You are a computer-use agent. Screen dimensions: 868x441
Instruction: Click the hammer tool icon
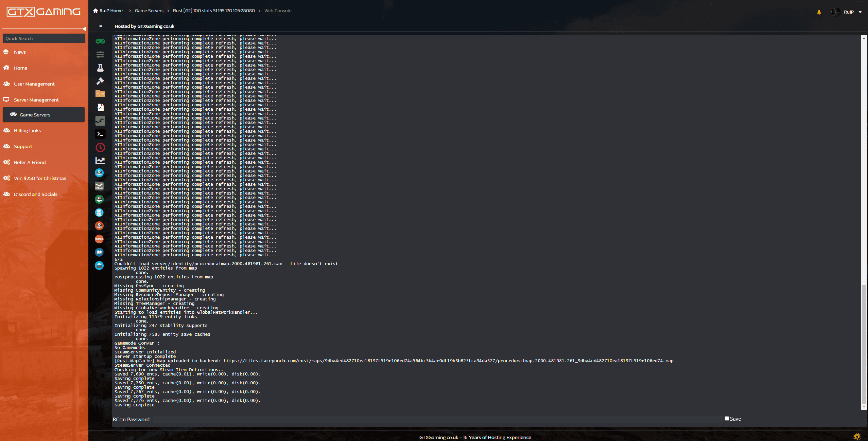coord(100,81)
